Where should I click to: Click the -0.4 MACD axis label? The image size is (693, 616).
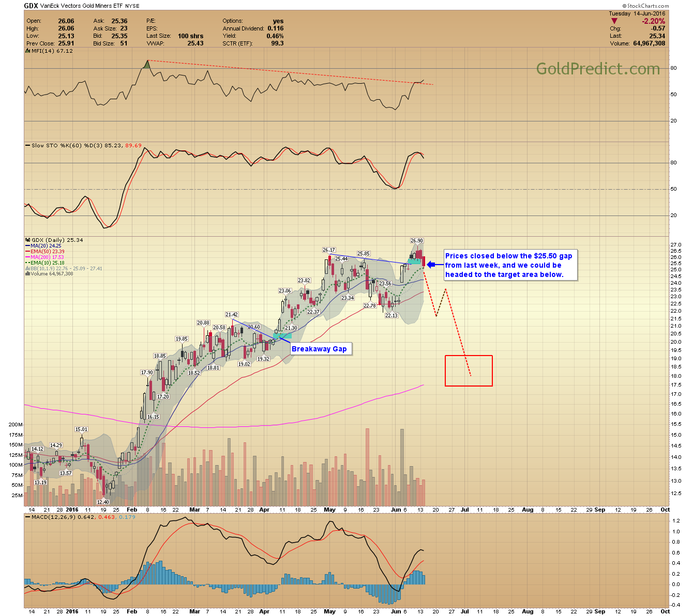tap(675, 605)
